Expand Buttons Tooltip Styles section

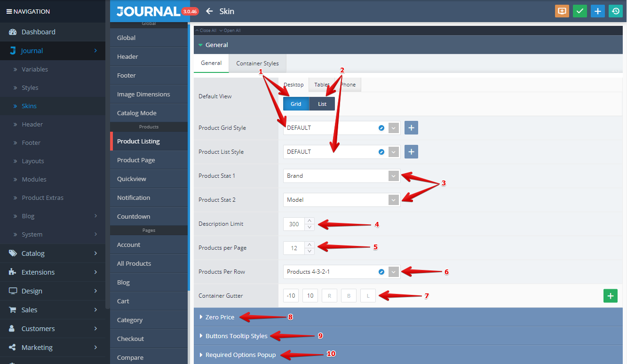(408, 336)
